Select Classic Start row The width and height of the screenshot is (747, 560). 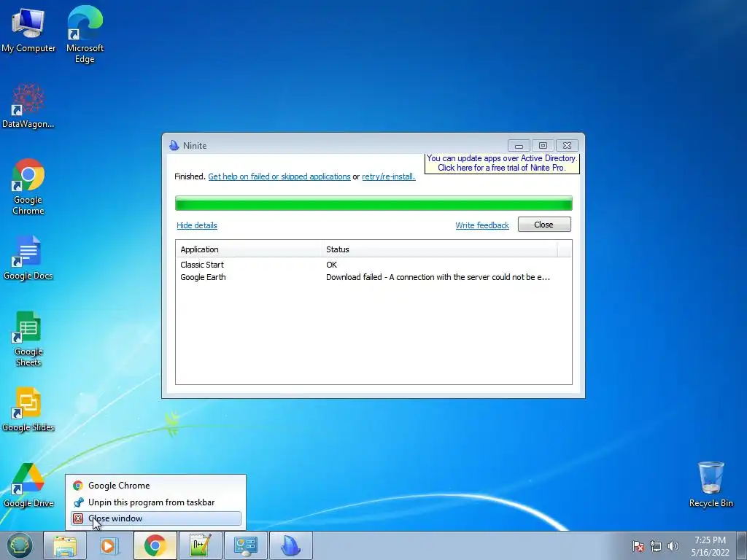(x=373, y=265)
